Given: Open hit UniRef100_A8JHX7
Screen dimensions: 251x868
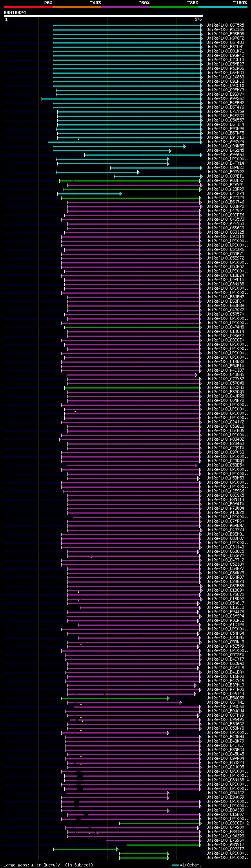Looking at the screenshot, I should (x=225, y=180).
